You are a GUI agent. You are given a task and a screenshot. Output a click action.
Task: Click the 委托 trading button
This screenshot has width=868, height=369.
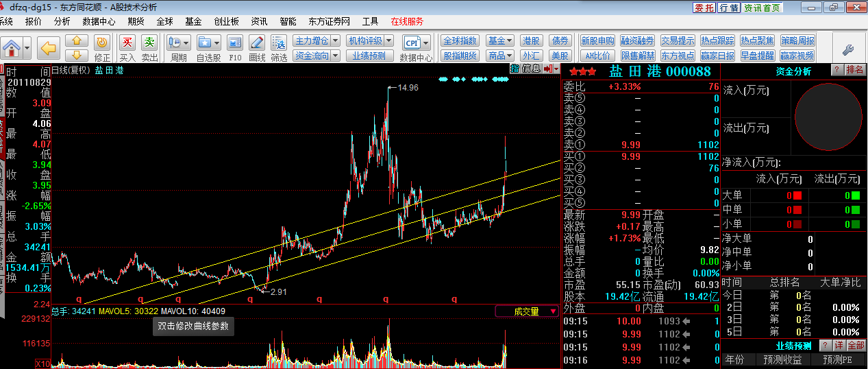coord(704,8)
